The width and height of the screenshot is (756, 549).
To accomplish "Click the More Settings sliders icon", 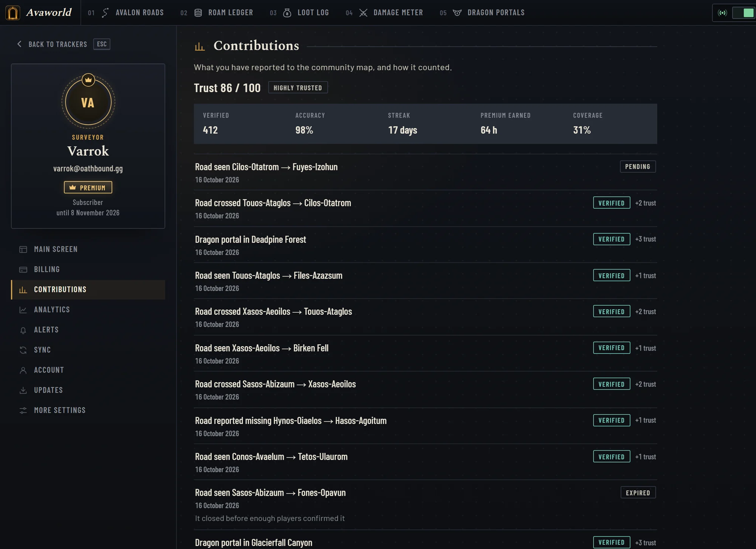I will [x=23, y=410].
